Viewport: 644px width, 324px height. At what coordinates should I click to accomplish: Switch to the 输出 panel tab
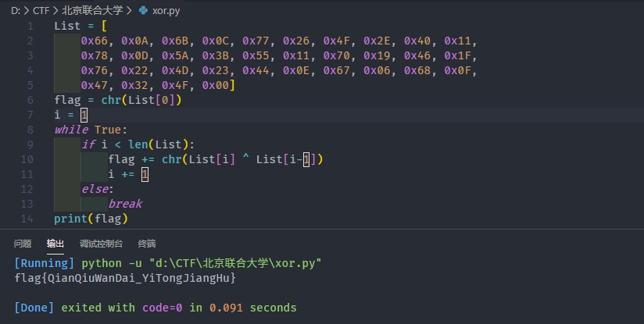(55, 244)
